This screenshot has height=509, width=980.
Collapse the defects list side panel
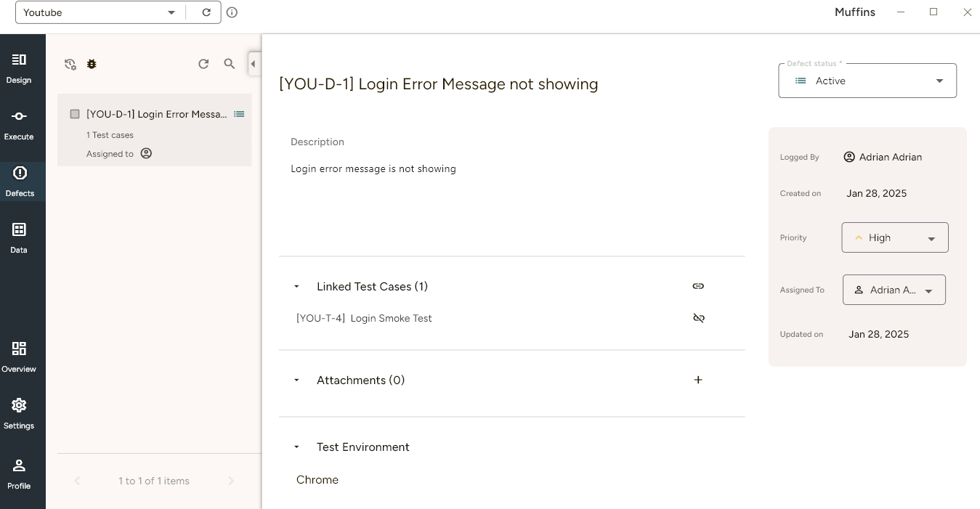pos(253,64)
